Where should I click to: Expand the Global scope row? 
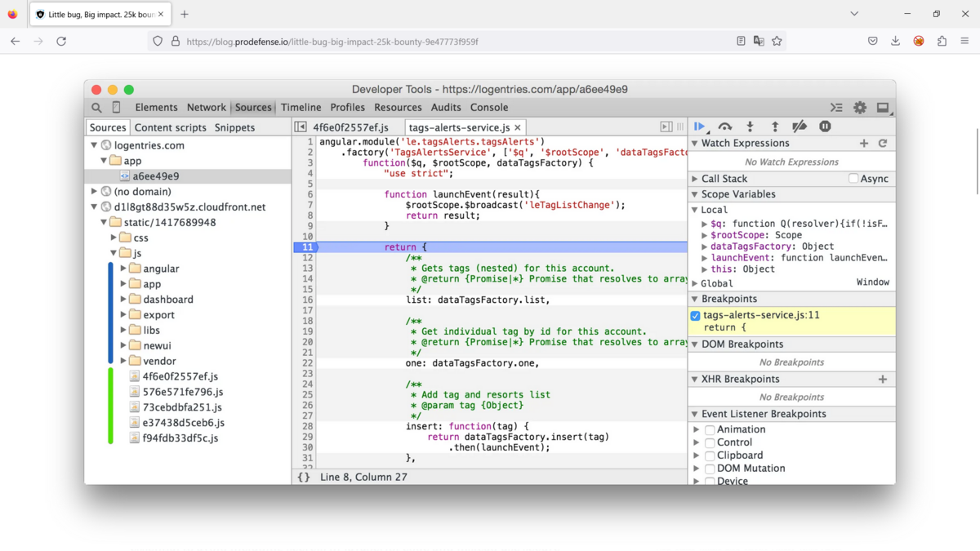click(695, 283)
